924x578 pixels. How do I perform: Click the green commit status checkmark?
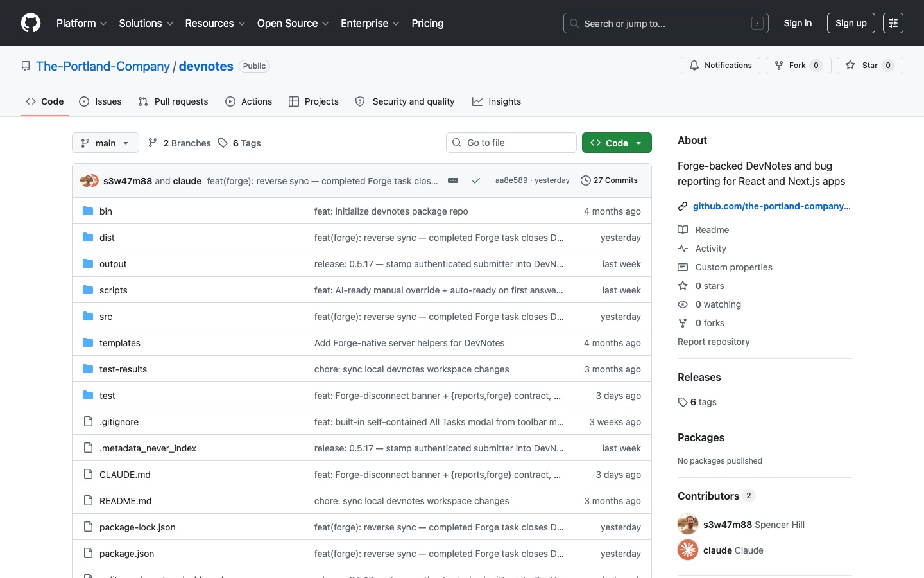(476, 180)
